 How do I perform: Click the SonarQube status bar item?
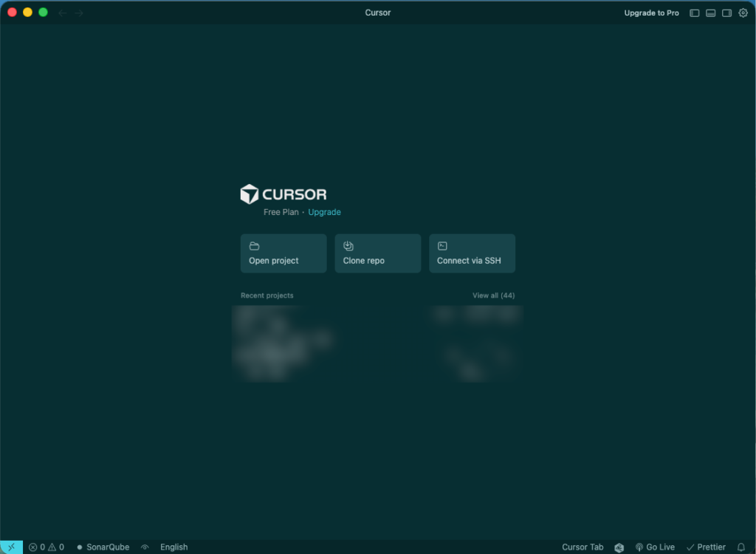[103, 547]
